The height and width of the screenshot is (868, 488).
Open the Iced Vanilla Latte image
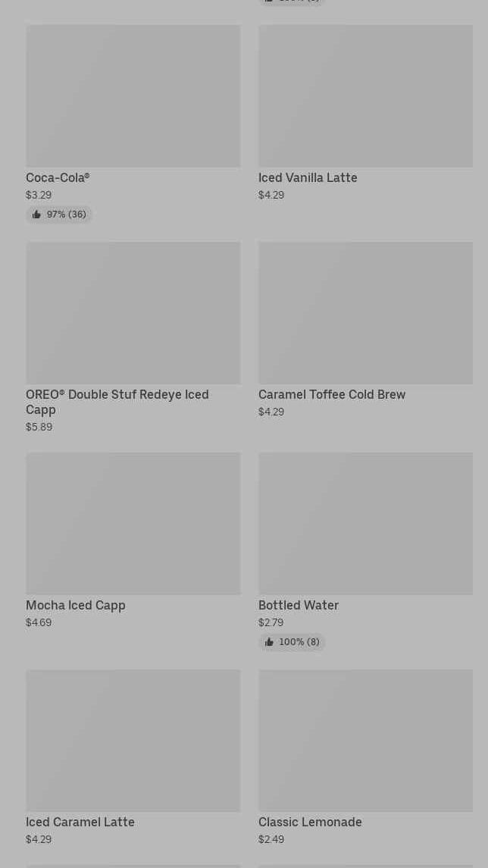(365, 96)
